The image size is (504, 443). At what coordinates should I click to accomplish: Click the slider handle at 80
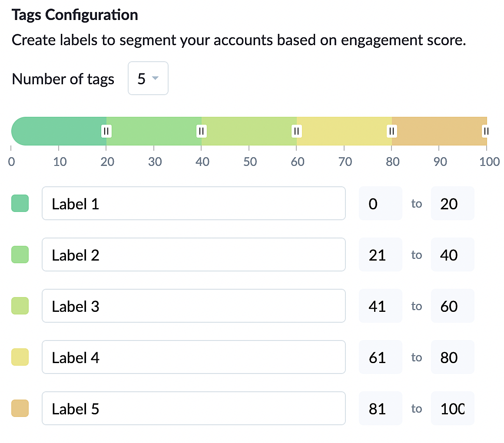(x=392, y=131)
